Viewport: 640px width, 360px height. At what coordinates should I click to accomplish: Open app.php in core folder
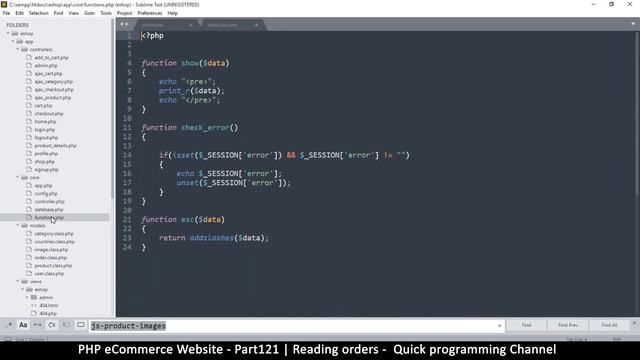[x=43, y=186]
